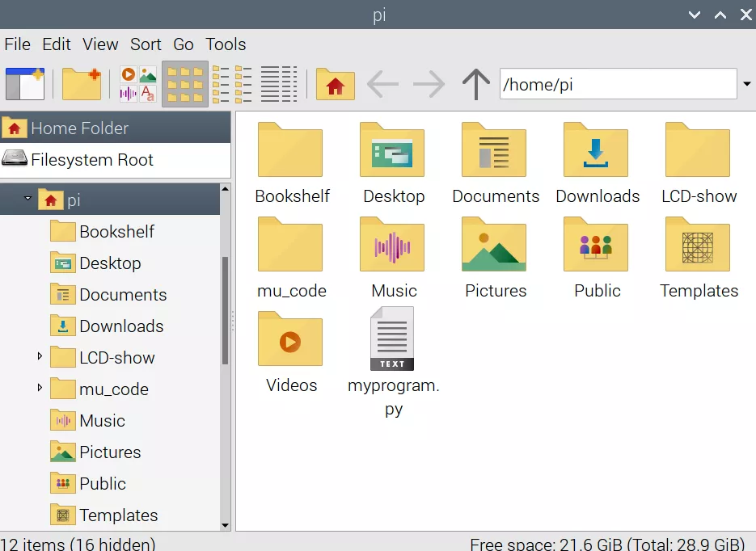Open the Sort menu
Viewport: 756px width, 551px height.
[146, 44]
